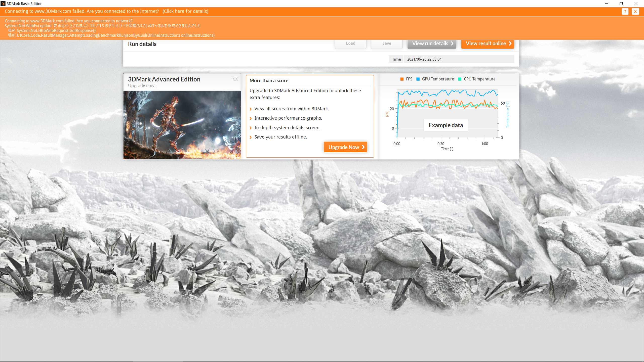Click the Run details heading
The width and height of the screenshot is (644, 362).
pyautogui.click(x=142, y=44)
